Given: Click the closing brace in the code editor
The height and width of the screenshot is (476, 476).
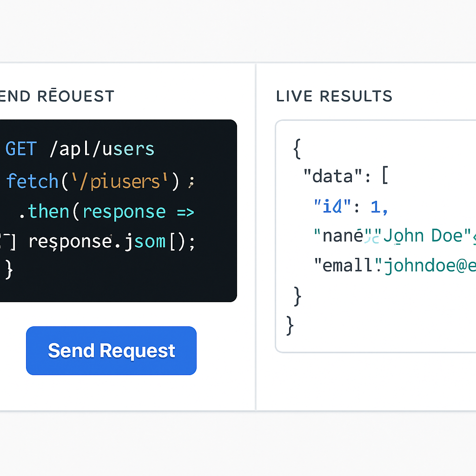Looking at the screenshot, I should tap(9, 271).
